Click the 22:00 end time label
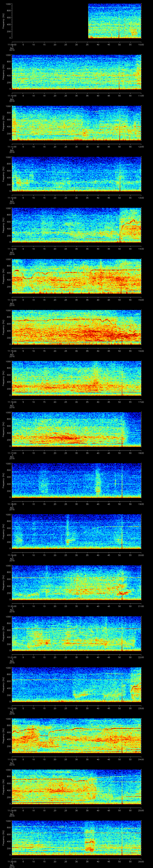 (141, 657)
